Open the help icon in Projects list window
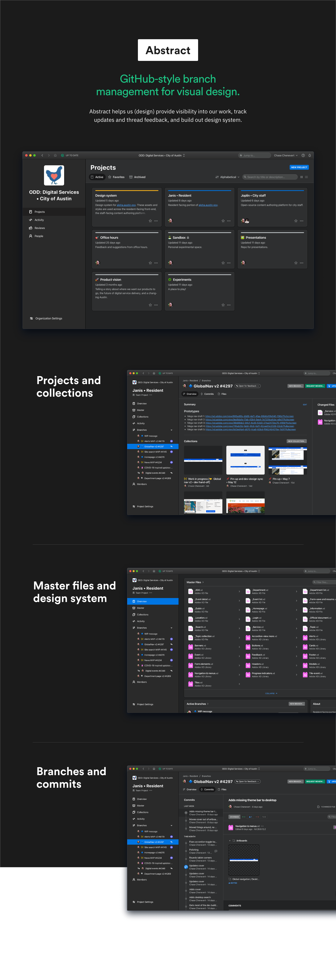 (303, 155)
